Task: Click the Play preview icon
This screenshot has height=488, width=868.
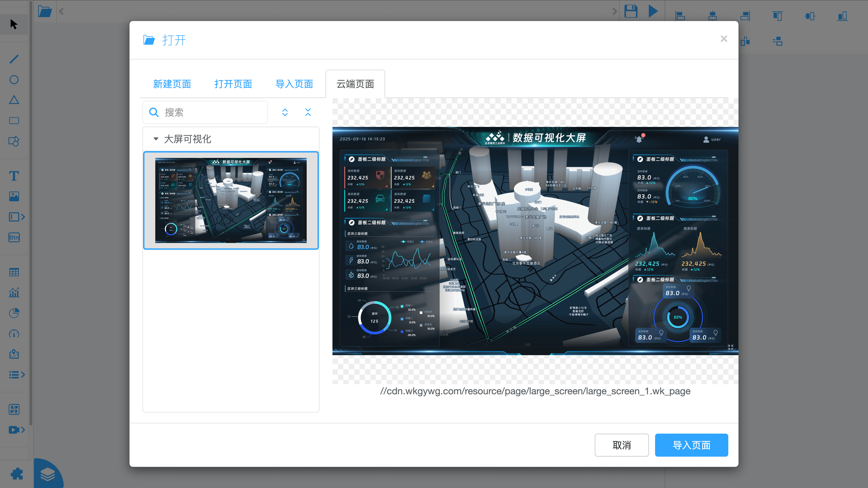Action: (653, 11)
